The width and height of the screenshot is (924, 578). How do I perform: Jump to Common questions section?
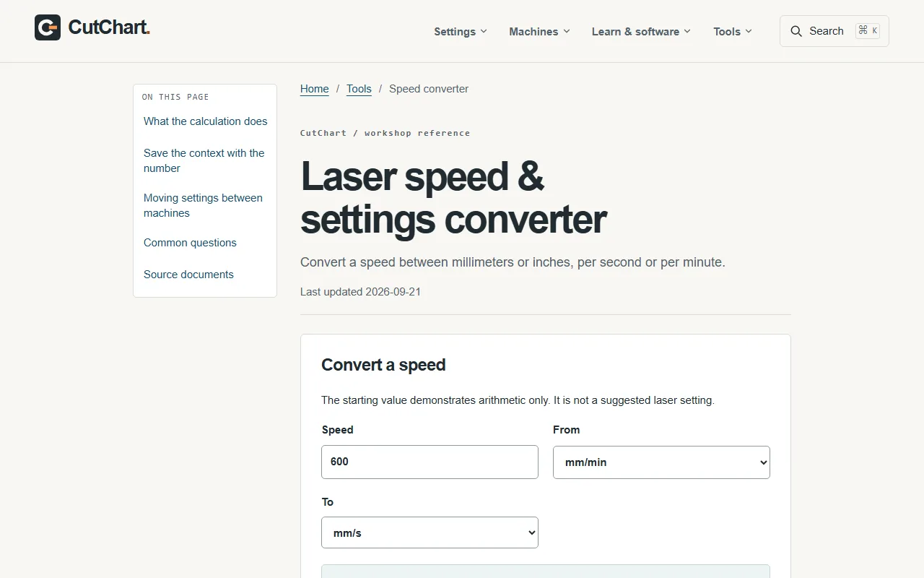(190, 243)
